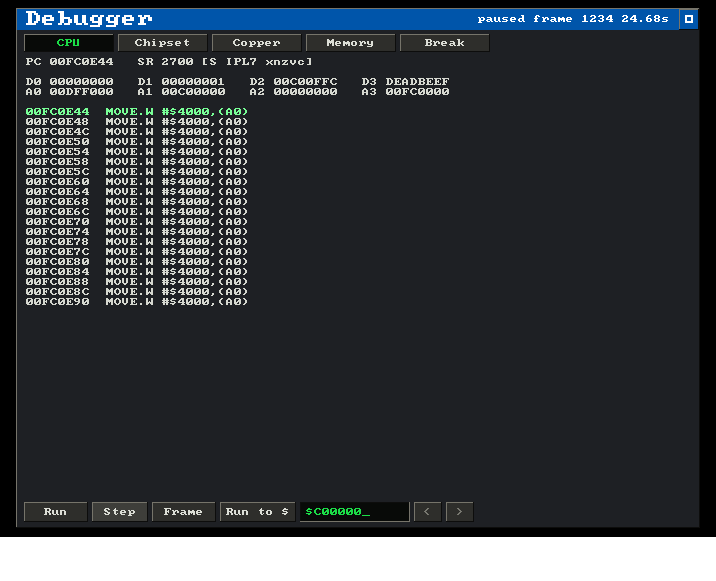The image size is (716, 581).
Task: Click the Run button
Action: click(x=55, y=512)
